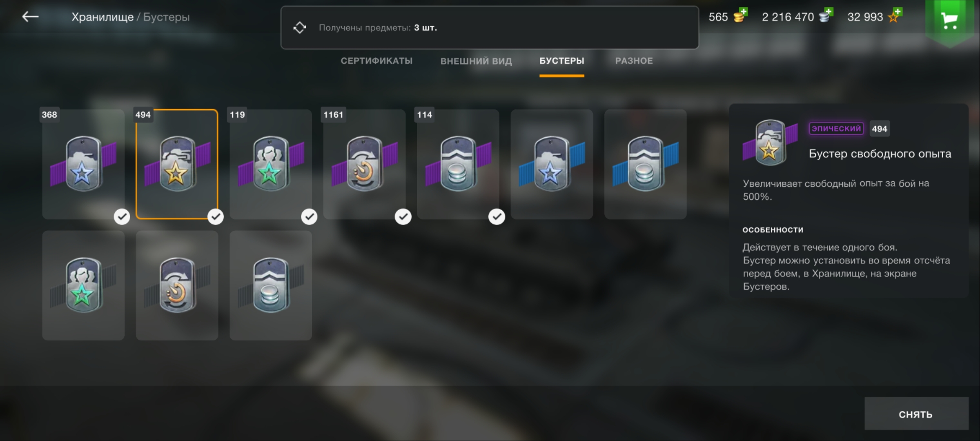The height and width of the screenshot is (441, 980).
Task: Go back with the arrow icon
Action: [x=30, y=17]
